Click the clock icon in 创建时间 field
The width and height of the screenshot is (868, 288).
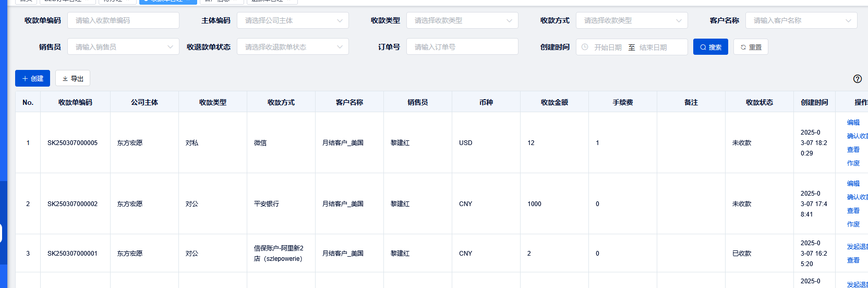coord(585,47)
